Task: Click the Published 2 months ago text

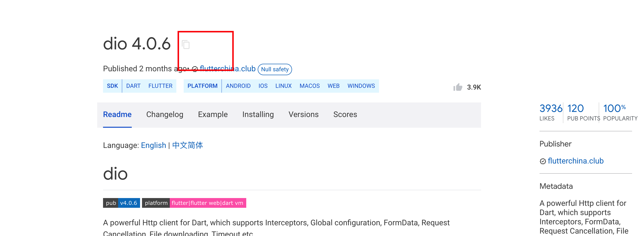Action: coord(145,69)
